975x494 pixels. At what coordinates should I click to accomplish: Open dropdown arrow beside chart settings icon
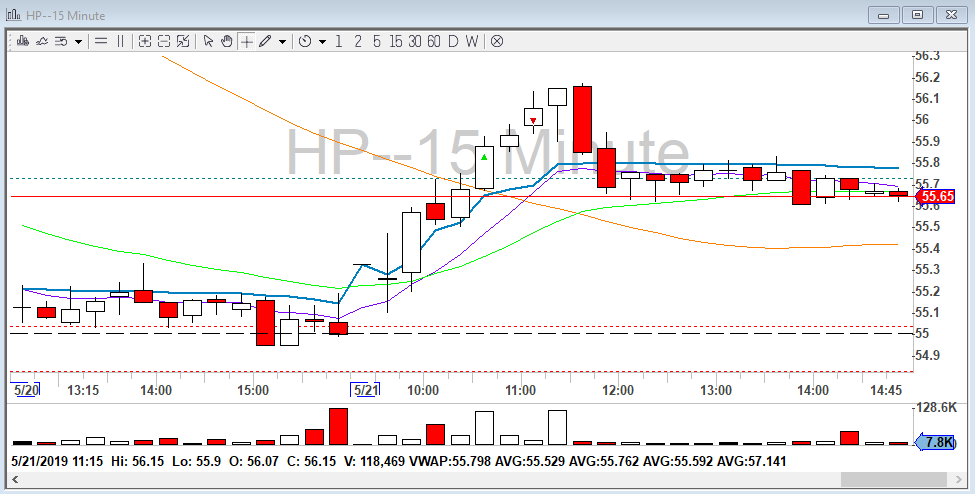(x=78, y=42)
